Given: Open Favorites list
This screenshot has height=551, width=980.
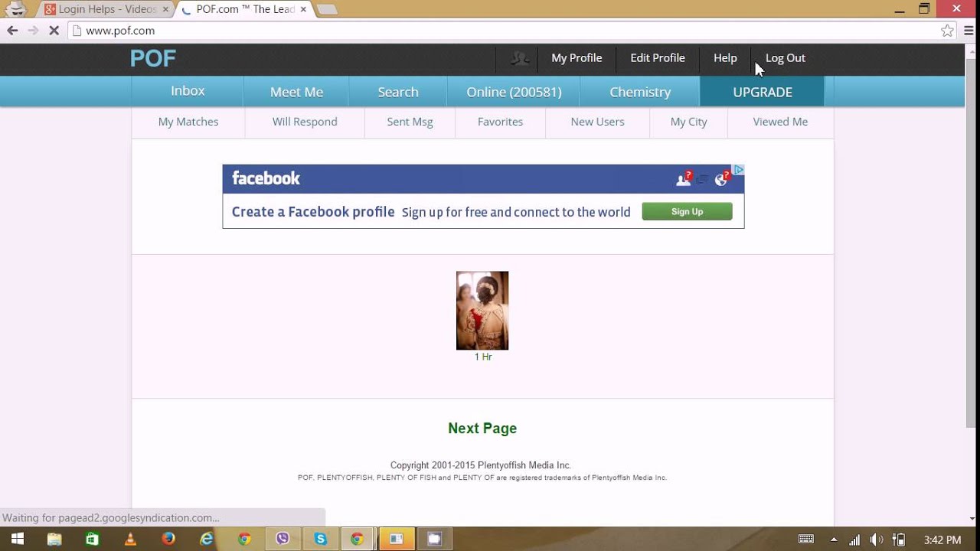Looking at the screenshot, I should pyautogui.click(x=500, y=122).
